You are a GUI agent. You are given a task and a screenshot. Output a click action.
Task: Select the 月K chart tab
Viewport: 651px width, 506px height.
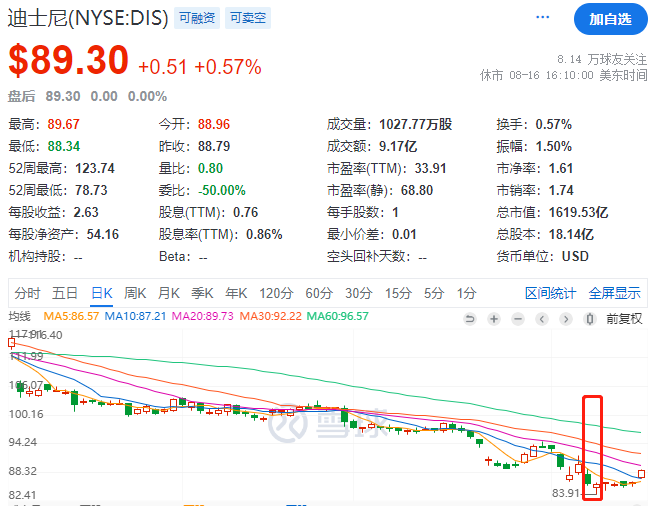pyautogui.click(x=169, y=293)
